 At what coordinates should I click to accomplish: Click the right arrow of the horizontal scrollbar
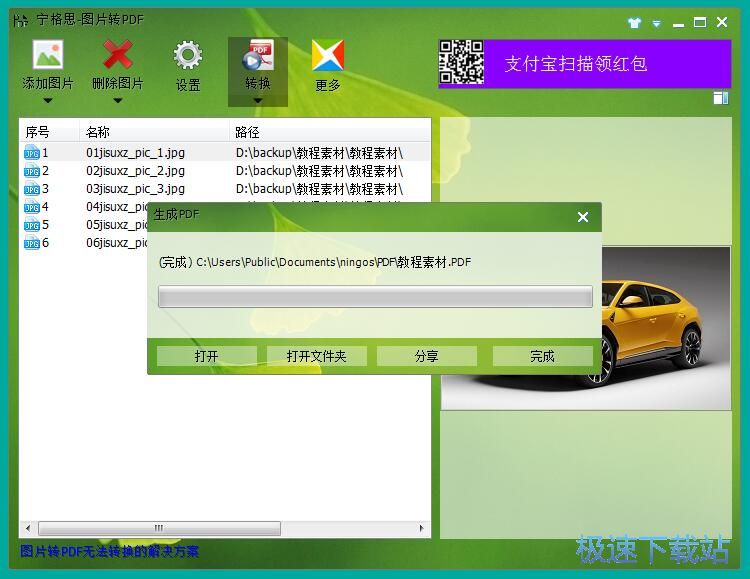[421, 528]
